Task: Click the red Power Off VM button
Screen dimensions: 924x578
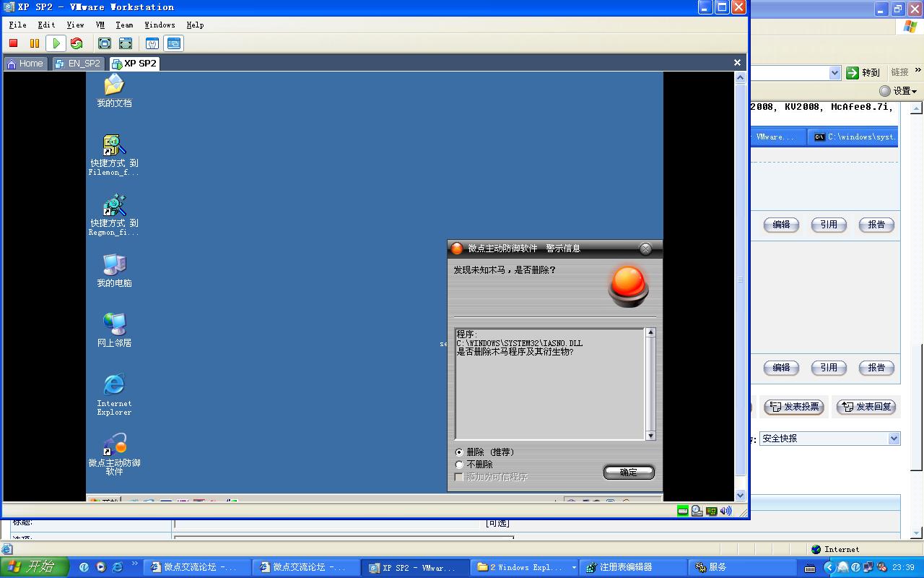Action: click(x=14, y=43)
